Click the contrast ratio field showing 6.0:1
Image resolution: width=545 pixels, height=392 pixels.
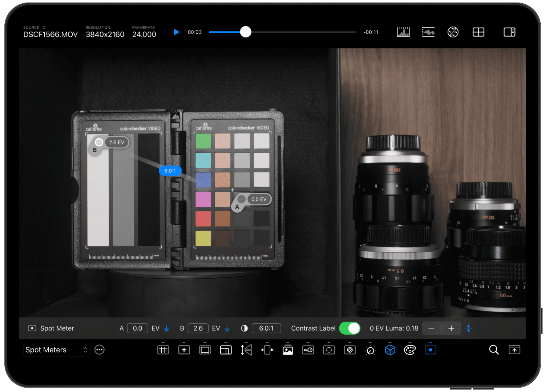point(266,328)
